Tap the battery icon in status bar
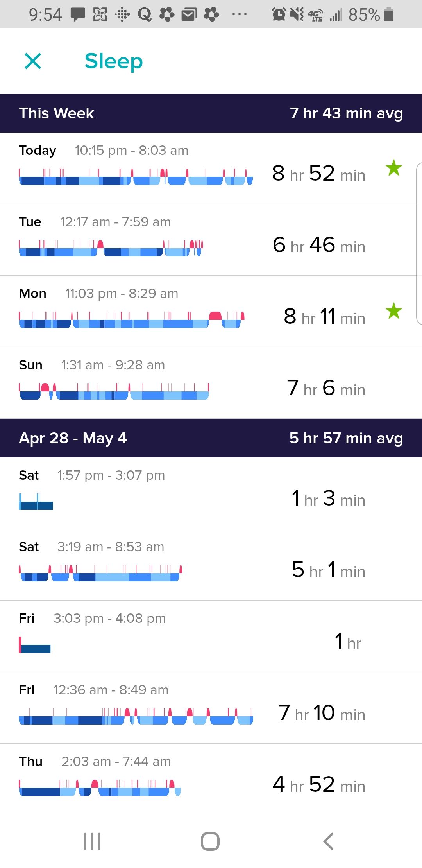The width and height of the screenshot is (422, 868). coord(389,14)
